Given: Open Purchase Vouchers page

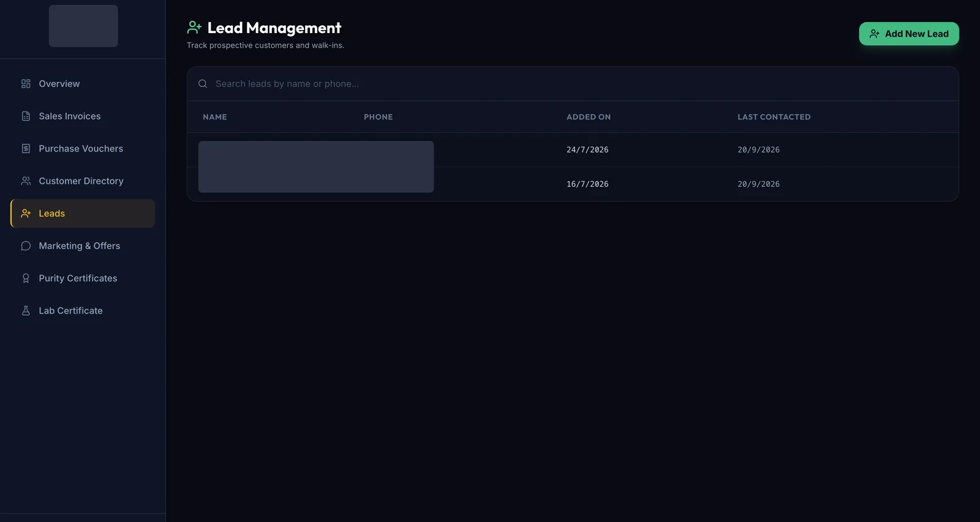Looking at the screenshot, I should (x=83, y=149).
